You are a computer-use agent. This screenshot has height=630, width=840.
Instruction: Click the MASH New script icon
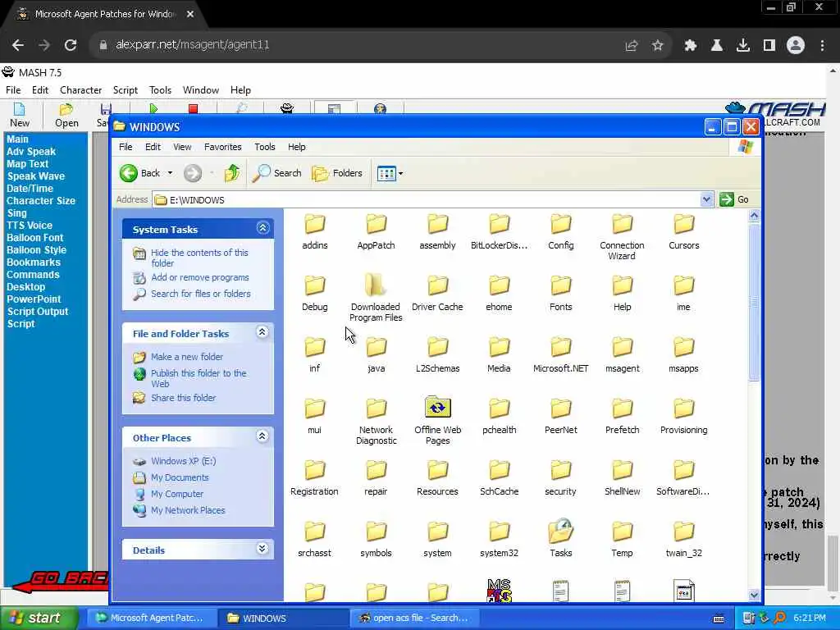pos(20,115)
